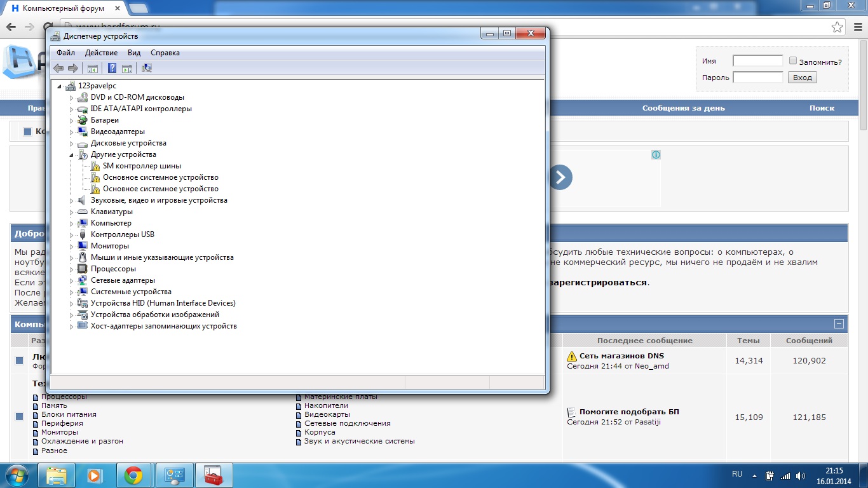Open the Помогите подобрать БП thread
868x488 pixels.
[629, 412]
